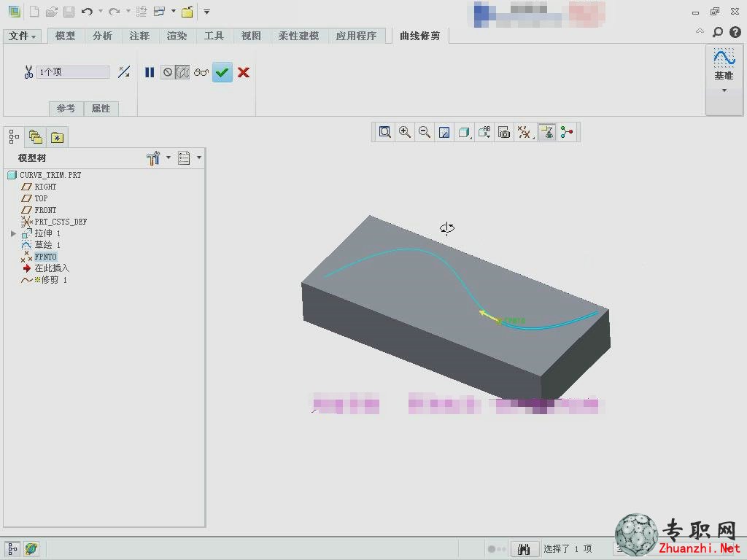Click the Zoom Out magnifier icon
The height and width of the screenshot is (560, 747).
click(424, 132)
